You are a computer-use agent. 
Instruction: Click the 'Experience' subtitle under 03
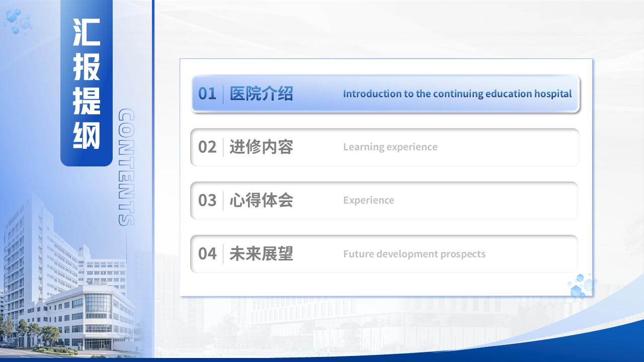point(369,200)
